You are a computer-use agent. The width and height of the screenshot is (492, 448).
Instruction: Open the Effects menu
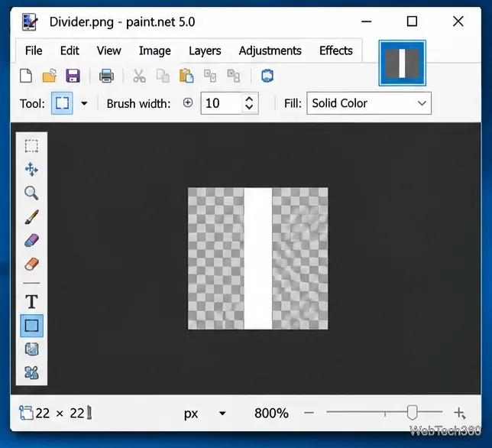[x=335, y=50]
